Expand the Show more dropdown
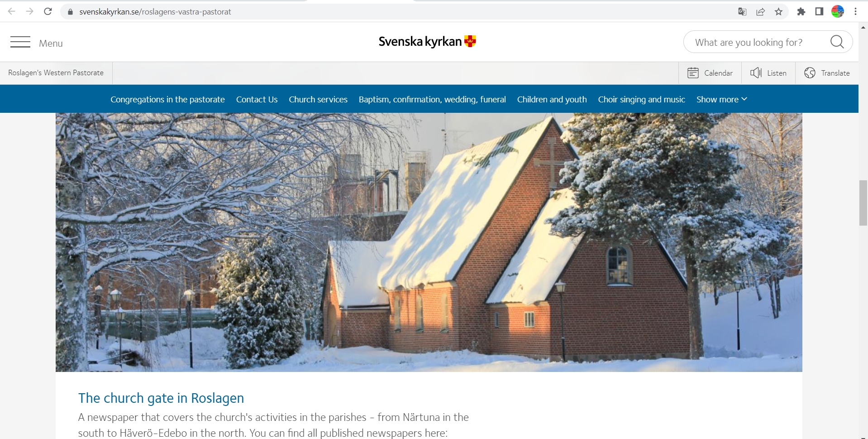The height and width of the screenshot is (439, 868). 721,99
